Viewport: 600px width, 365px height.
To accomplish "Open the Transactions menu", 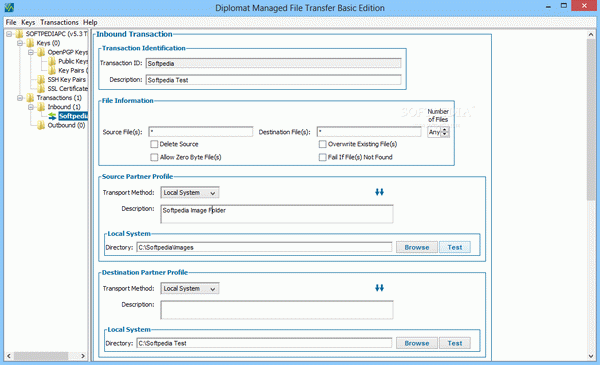I will pos(59,22).
